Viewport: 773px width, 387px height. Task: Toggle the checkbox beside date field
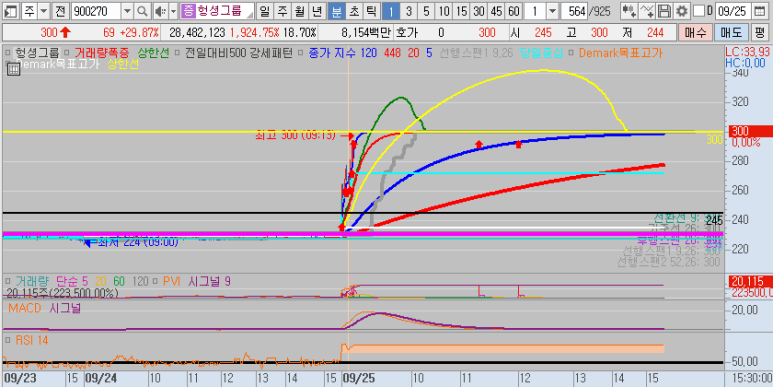point(699,10)
